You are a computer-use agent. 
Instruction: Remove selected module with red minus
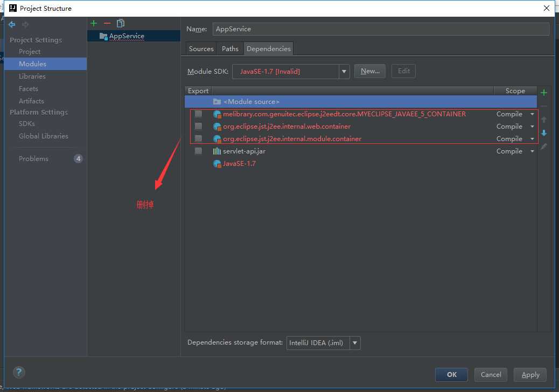(107, 24)
